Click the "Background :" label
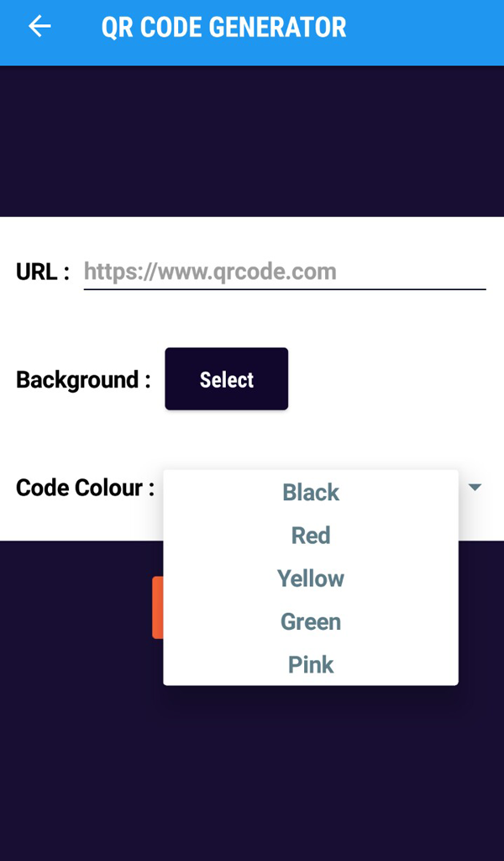The height and width of the screenshot is (861, 504). 83,380
